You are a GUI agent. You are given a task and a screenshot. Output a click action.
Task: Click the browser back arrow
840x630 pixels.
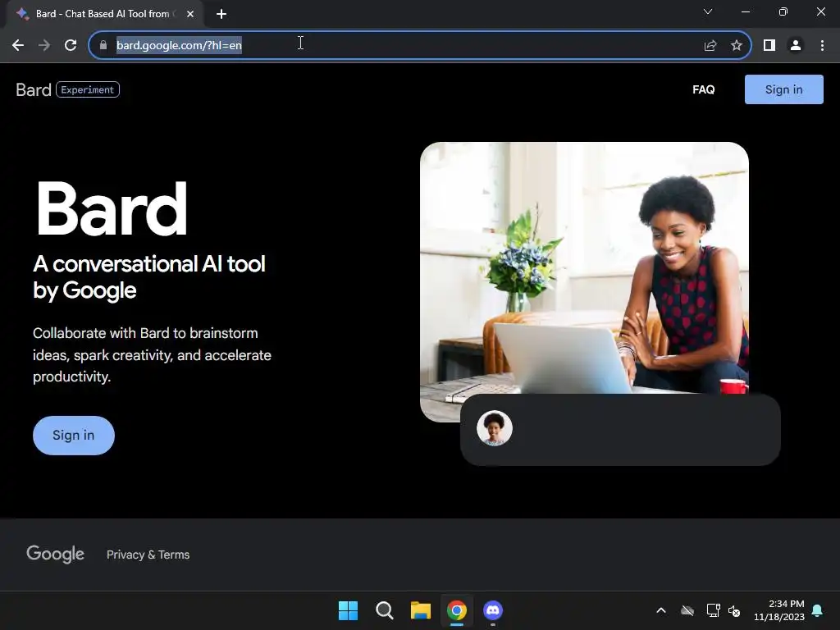tap(18, 46)
